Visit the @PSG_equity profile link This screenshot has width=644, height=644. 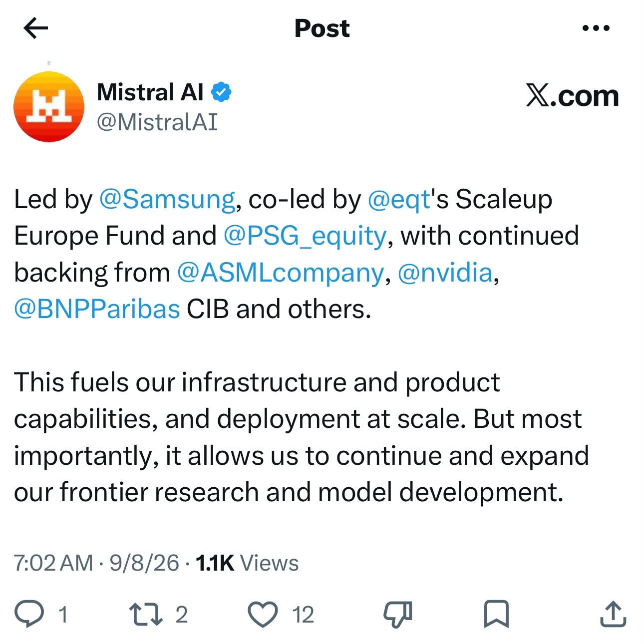point(305,236)
